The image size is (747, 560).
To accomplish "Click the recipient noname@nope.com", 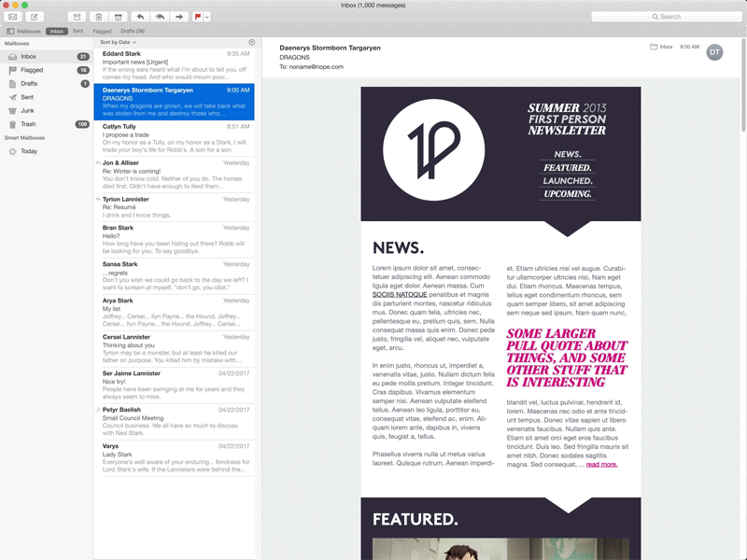I will [x=316, y=66].
